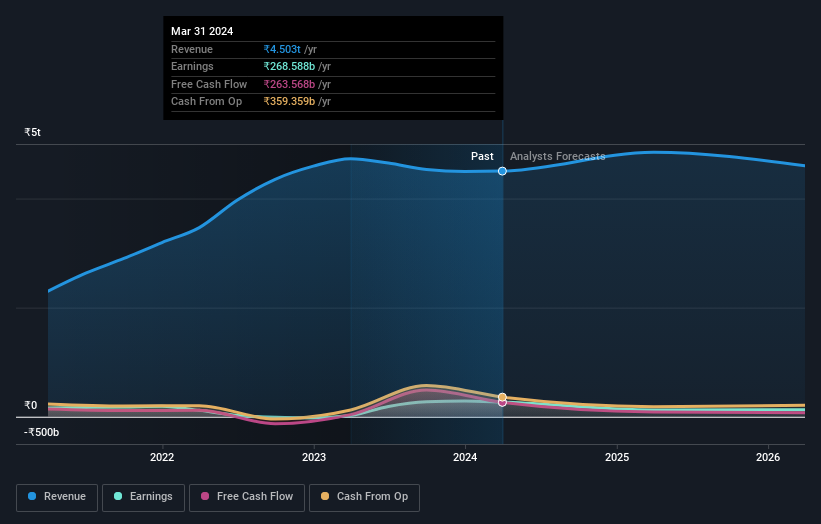Click the Revenue row label in tooltip

tap(192, 49)
